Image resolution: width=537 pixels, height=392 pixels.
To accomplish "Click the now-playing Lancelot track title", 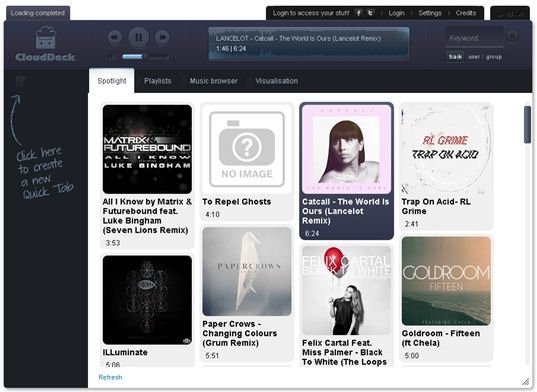I will [x=298, y=38].
